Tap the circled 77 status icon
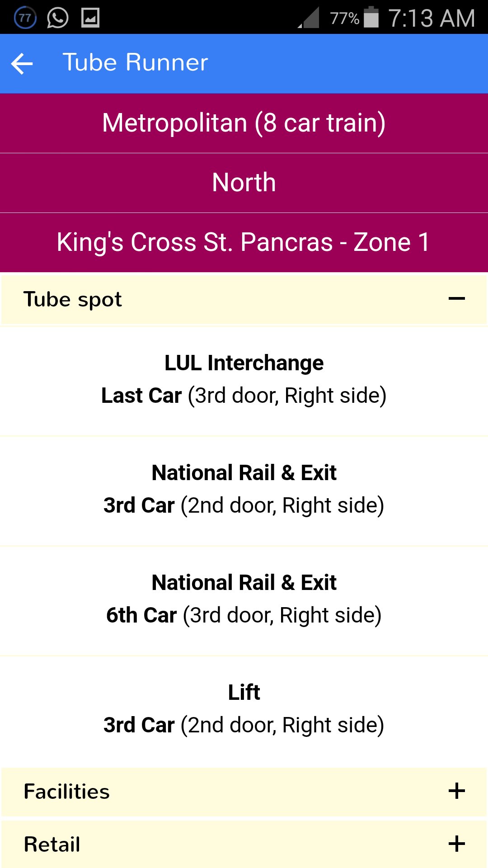 (25, 18)
